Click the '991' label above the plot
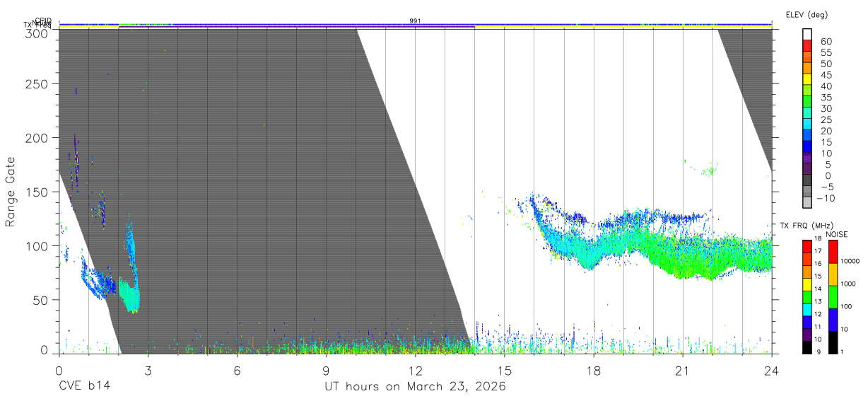This screenshot has width=868, height=401. pos(415,21)
